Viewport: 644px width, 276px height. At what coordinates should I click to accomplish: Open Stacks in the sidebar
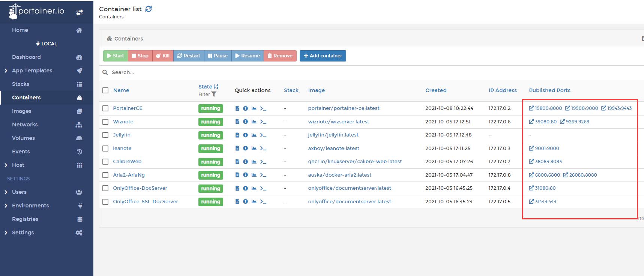pyautogui.click(x=47, y=84)
